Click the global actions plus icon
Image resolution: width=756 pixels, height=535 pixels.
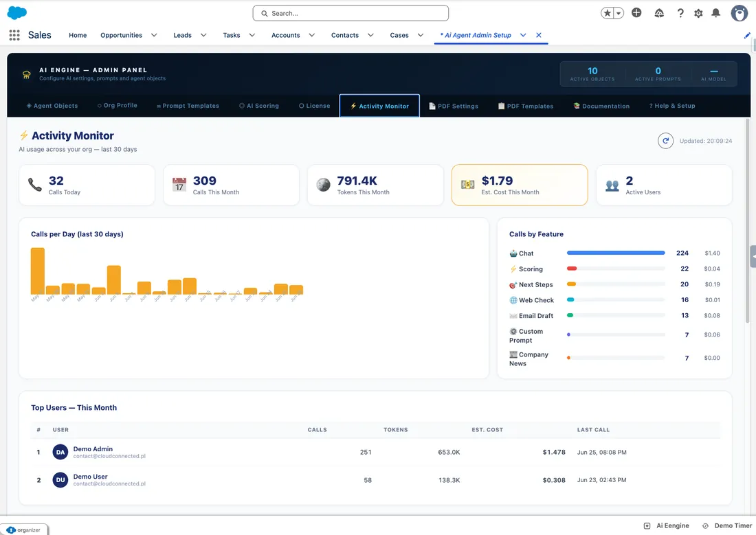[x=636, y=13]
